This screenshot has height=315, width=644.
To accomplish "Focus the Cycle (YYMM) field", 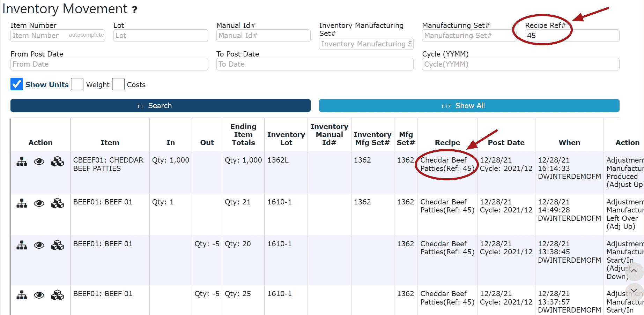I will click(x=521, y=64).
